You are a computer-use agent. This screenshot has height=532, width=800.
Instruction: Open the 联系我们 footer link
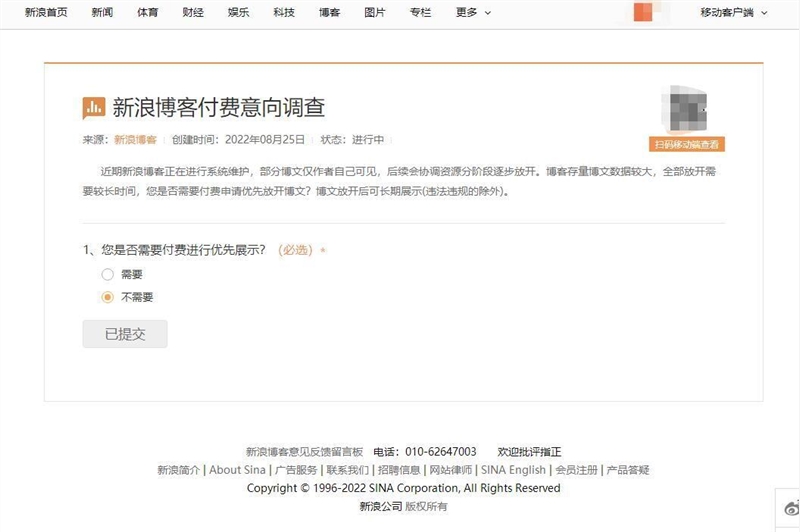tap(347, 470)
